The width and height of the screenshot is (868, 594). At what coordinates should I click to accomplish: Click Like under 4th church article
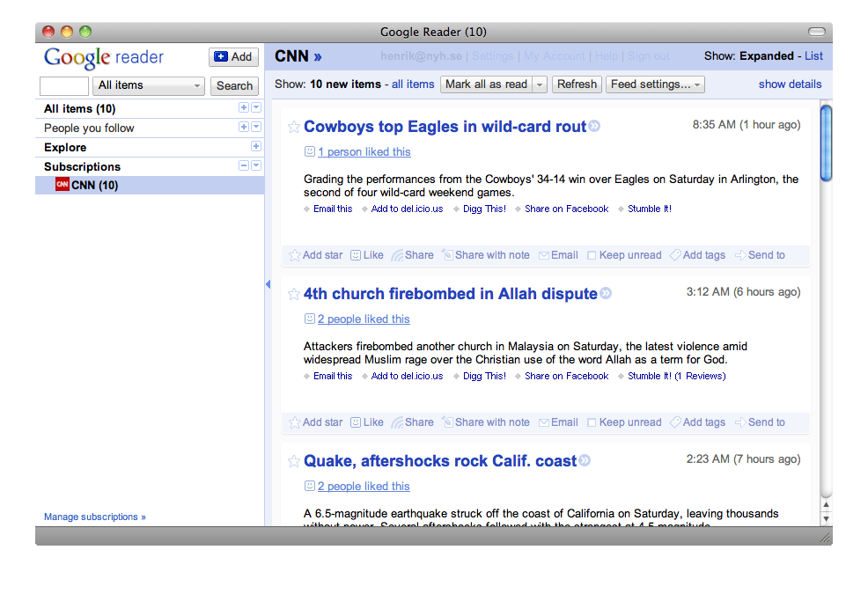(x=367, y=422)
